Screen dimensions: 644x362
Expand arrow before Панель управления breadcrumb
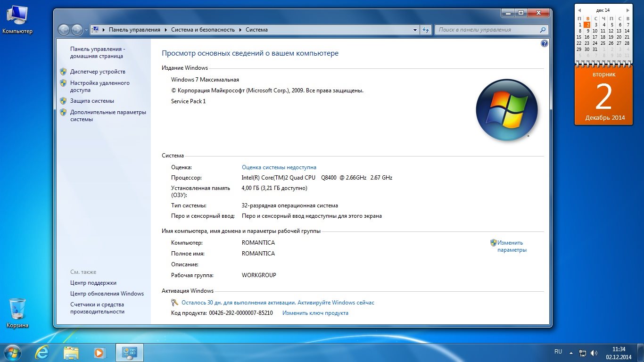[103, 30]
